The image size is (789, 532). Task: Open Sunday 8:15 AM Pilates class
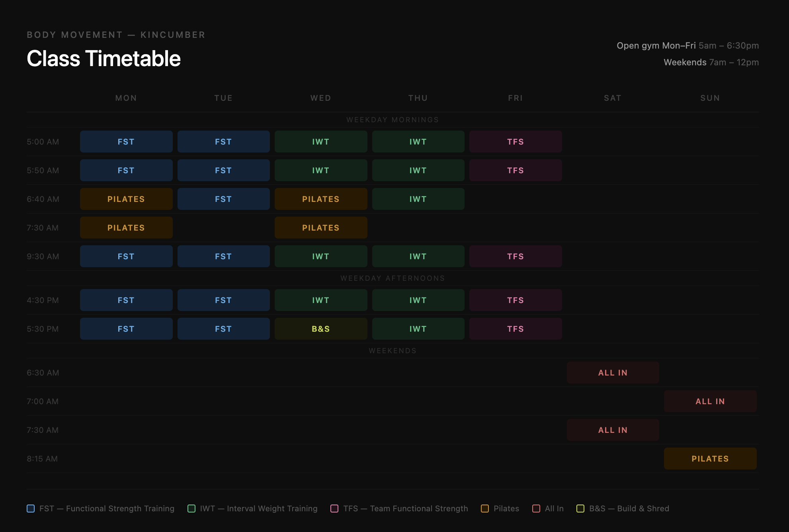[x=710, y=459]
